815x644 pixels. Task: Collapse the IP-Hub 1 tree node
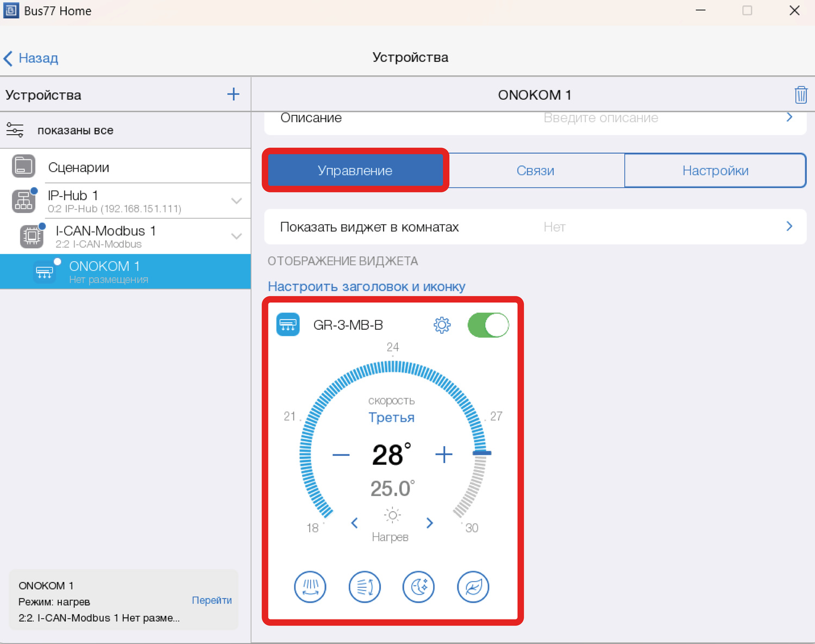236,201
